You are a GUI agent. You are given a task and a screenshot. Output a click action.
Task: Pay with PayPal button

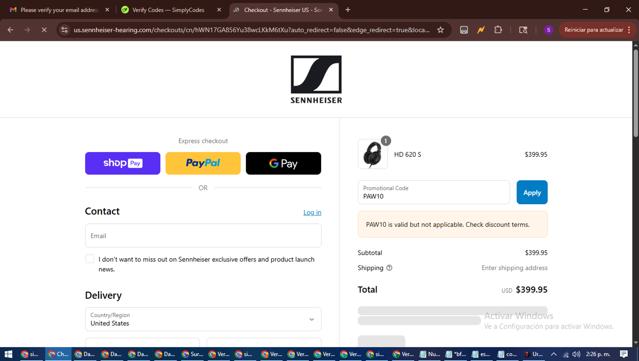click(x=203, y=163)
